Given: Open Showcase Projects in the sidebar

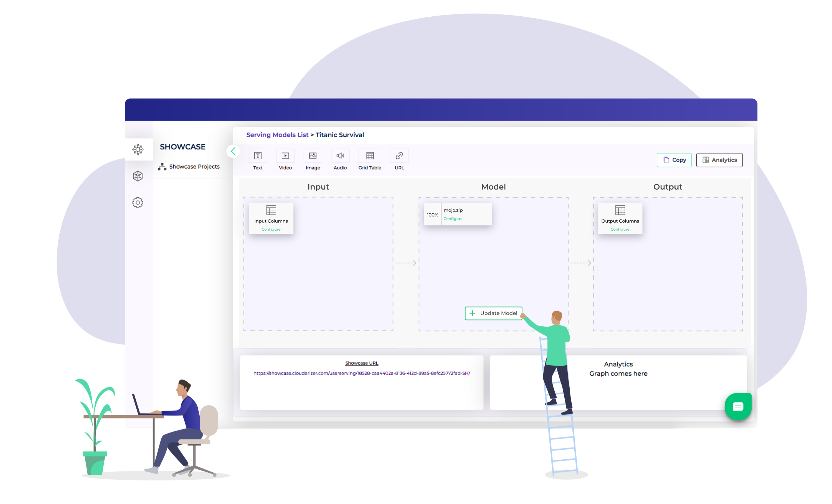Looking at the screenshot, I should coord(194,166).
